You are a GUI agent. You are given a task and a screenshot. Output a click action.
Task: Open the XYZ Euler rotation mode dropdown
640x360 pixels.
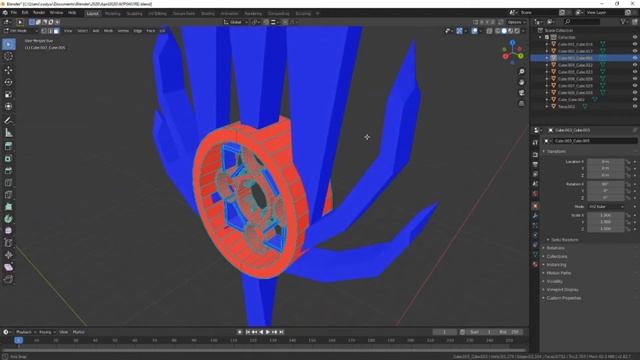(x=606, y=207)
